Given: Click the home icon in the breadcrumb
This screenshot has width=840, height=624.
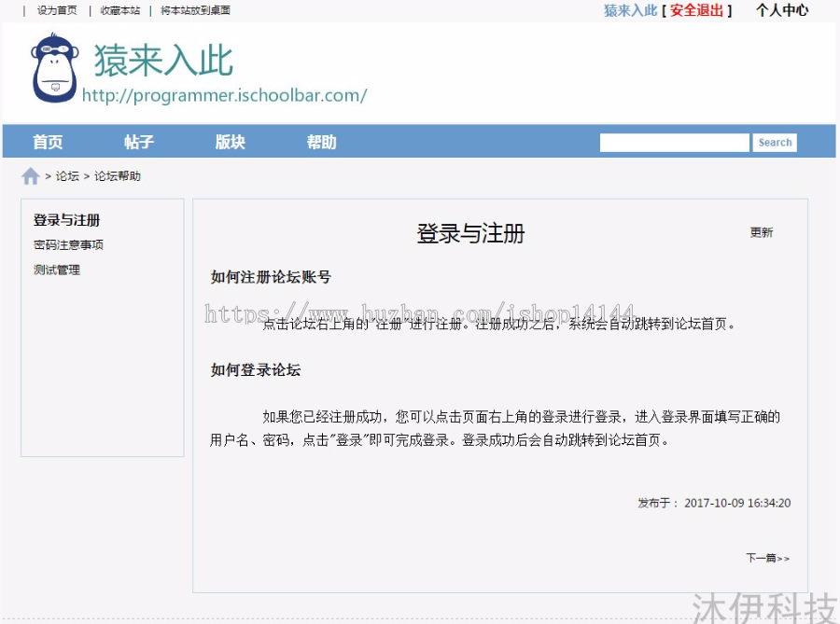Looking at the screenshot, I should 29,175.
